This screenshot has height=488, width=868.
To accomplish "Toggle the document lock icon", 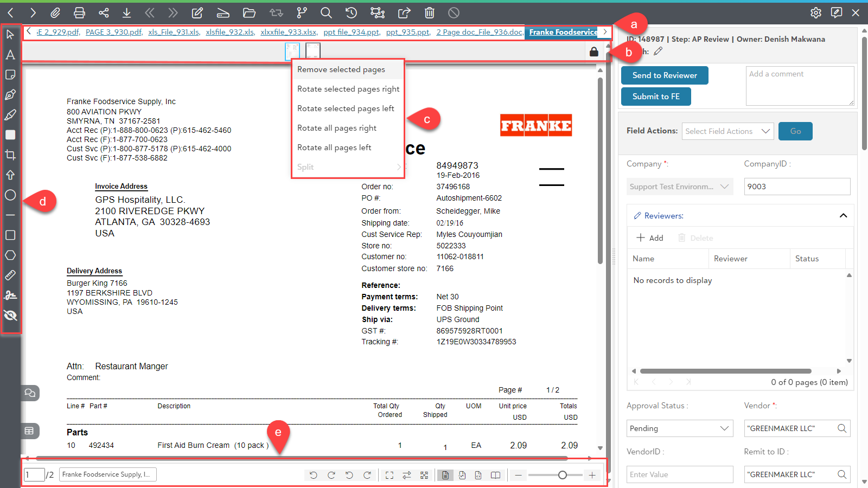I will pos(594,52).
